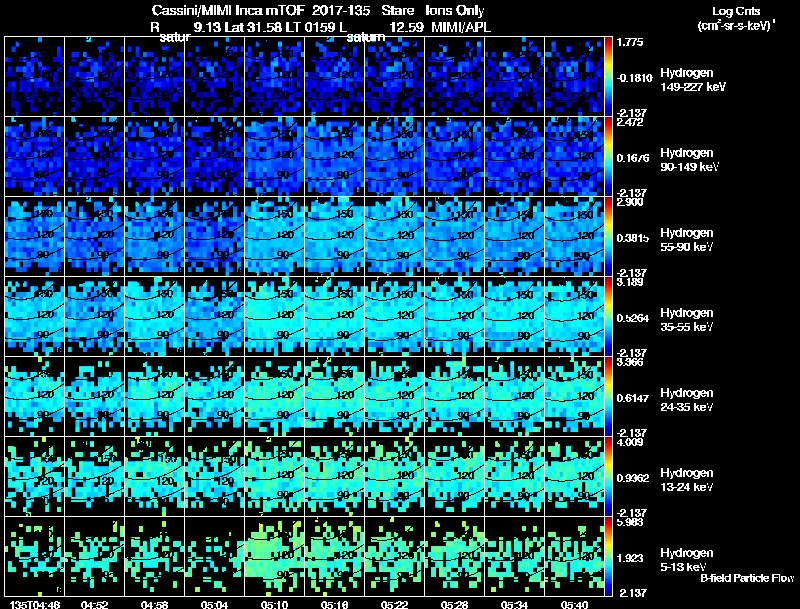This screenshot has height=609, width=800.
Task: Click the Hydrogen 149-227 keV panel at 04:46
Action: point(35,77)
